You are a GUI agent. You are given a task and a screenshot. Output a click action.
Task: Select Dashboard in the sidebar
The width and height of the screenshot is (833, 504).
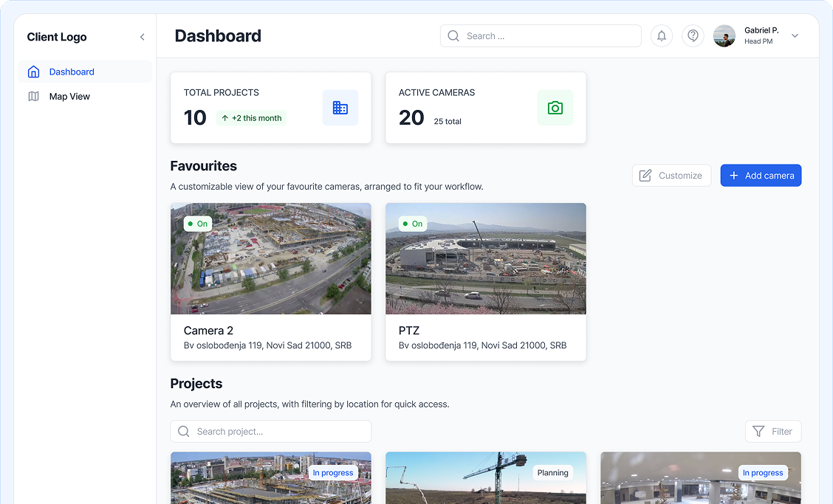pyautogui.click(x=72, y=72)
